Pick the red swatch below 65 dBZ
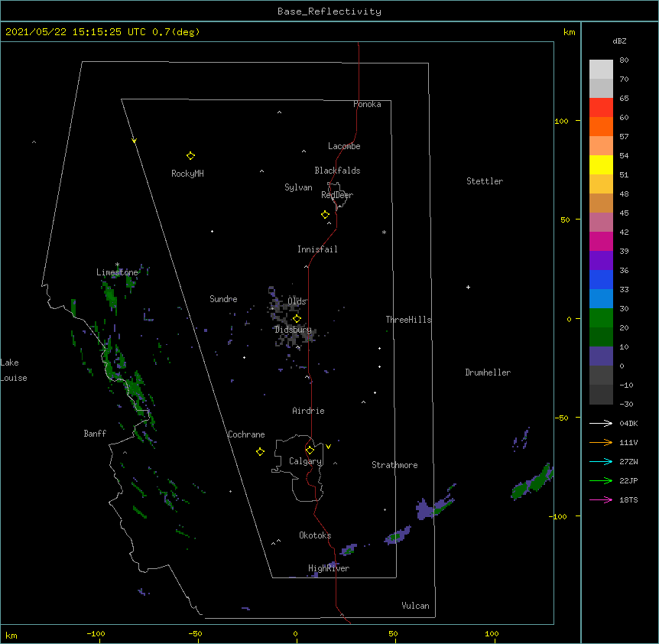 (601, 108)
